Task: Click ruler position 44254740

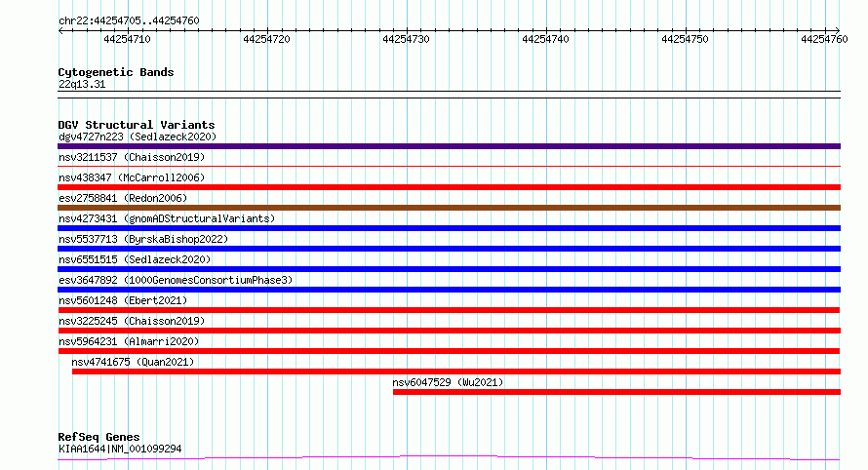Action: [x=546, y=39]
